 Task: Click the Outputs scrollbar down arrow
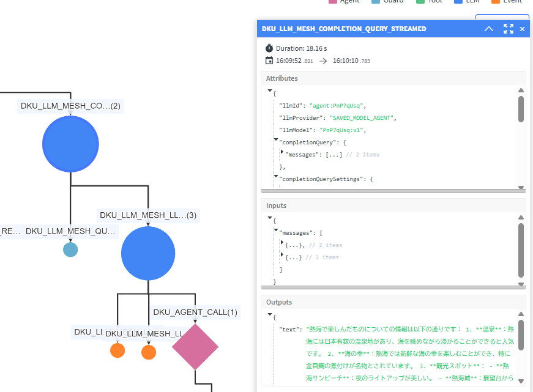click(x=521, y=381)
